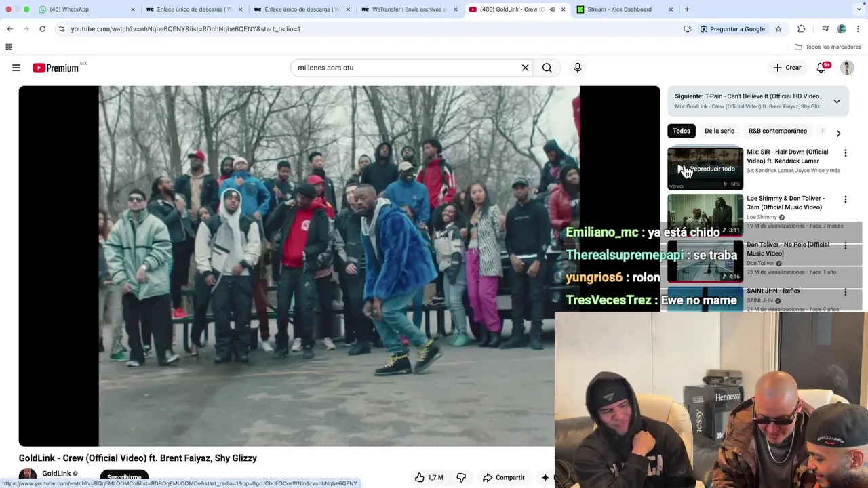Mute the GoldLink tab via speaker icon
The width and height of the screenshot is (868, 488).
552,9
